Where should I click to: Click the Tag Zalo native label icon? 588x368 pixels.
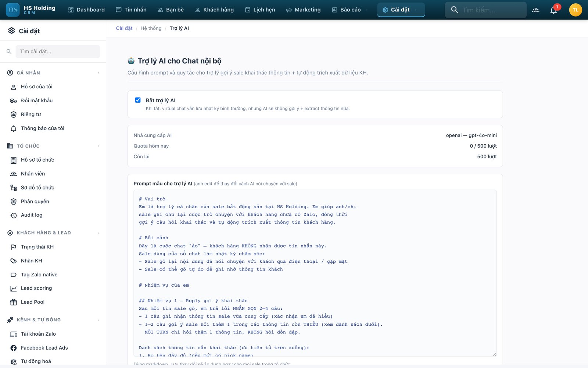coord(14,275)
